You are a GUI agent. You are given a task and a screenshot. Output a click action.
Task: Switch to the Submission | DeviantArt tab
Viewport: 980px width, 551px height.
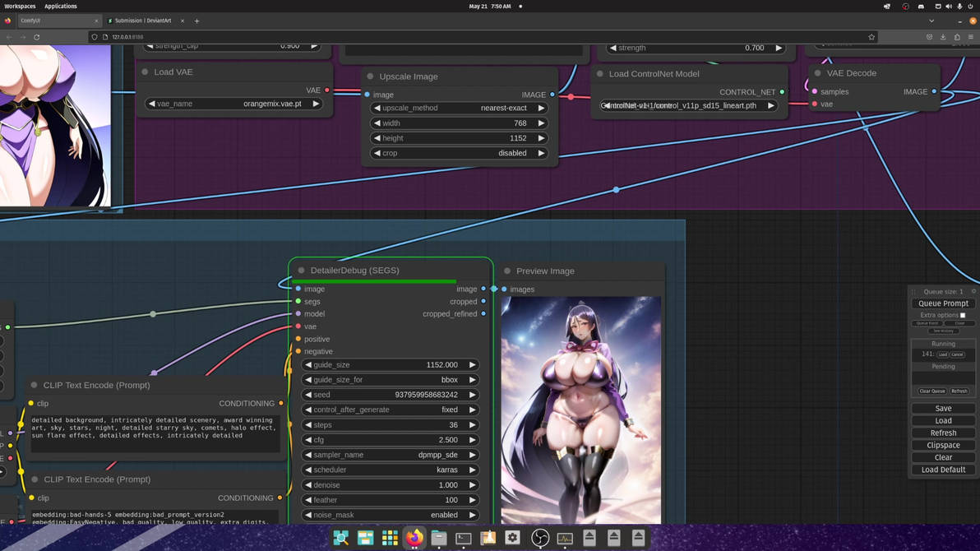point(143,21)
